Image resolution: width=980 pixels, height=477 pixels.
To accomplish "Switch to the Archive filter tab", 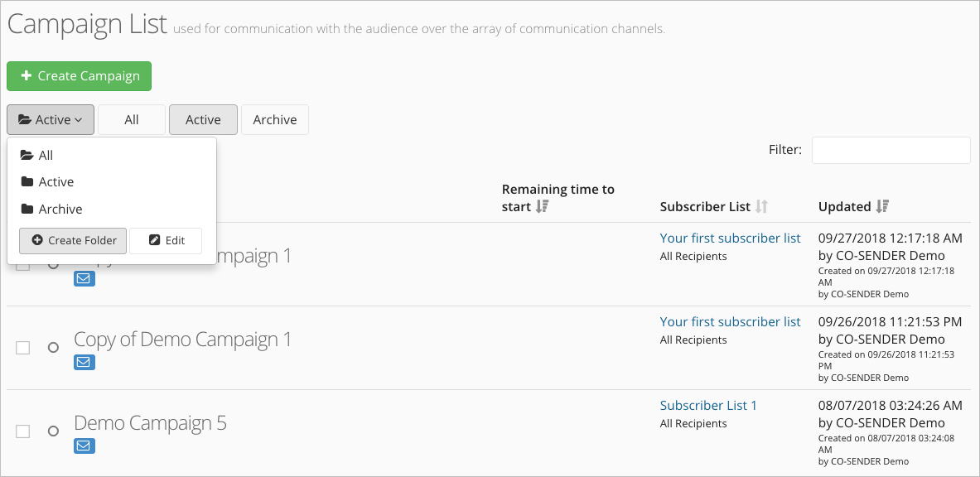I will click(275, 119).
